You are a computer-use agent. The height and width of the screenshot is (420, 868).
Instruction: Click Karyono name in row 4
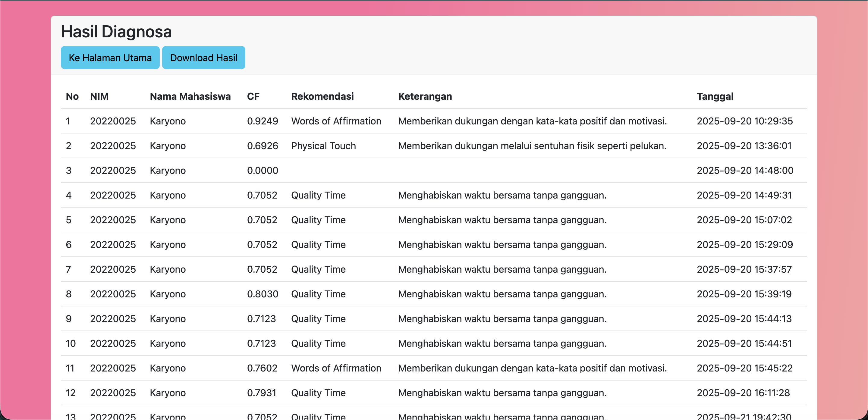point(168,195)
